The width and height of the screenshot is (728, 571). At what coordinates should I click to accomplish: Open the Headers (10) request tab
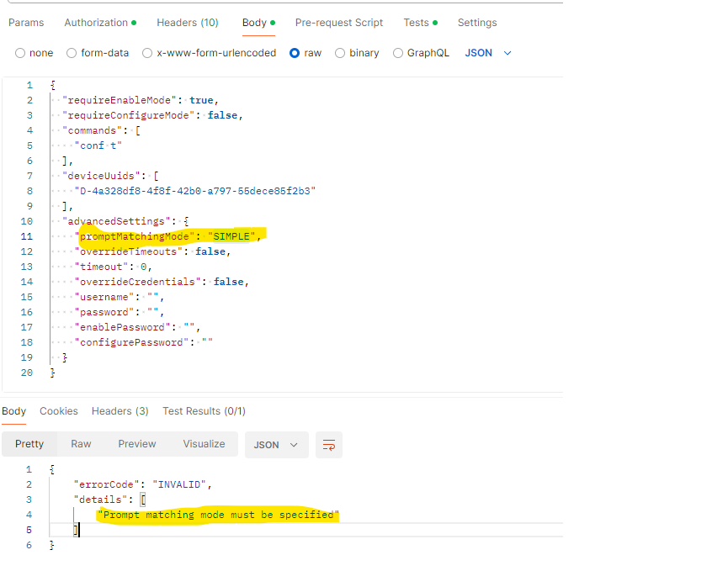[x=188, y=23]
